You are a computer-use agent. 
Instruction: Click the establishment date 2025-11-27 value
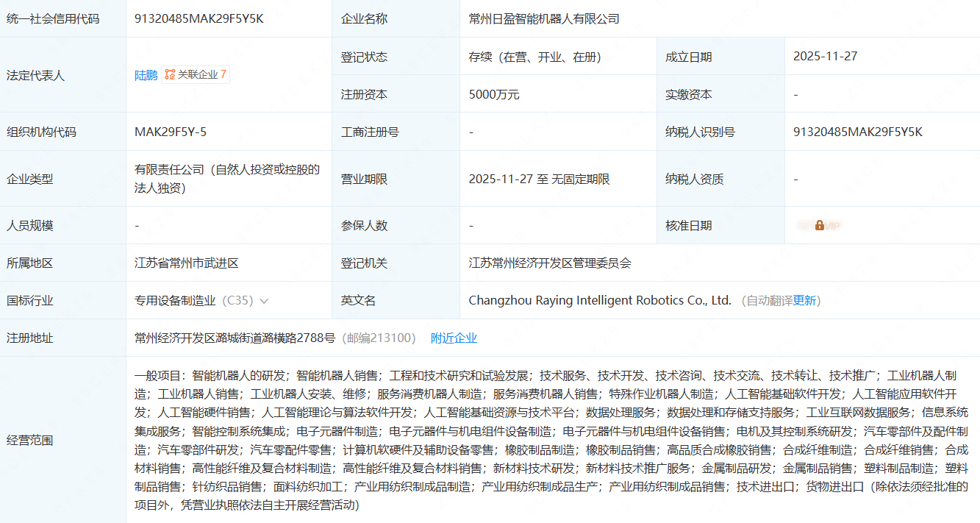tap(825, 57)
